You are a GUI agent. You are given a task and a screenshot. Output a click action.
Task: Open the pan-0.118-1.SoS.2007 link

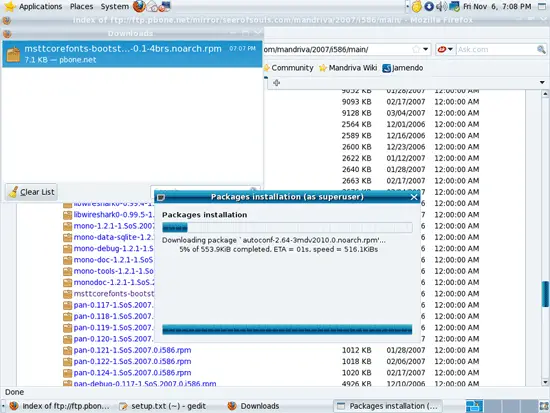click(114, 316)
